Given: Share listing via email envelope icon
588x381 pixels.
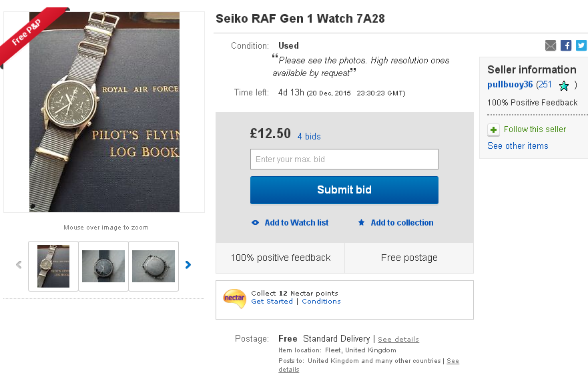Looking at the screenshot, I should (551, 45).
